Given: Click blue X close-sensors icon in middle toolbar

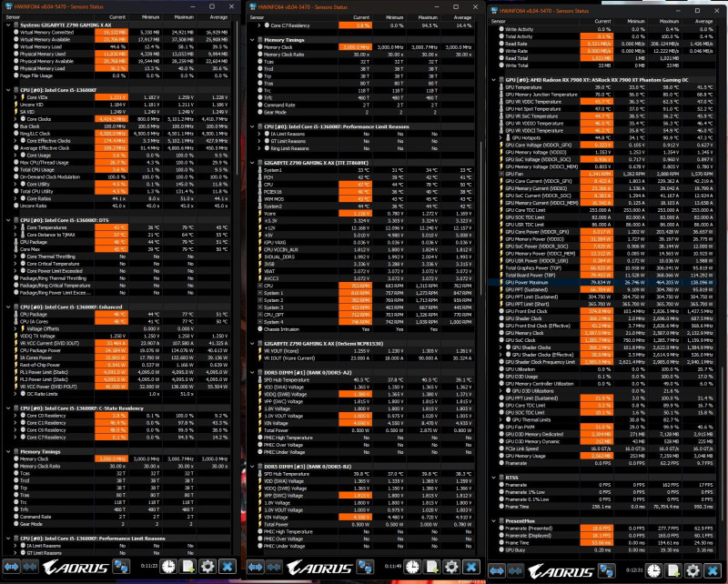Looking at the screenshot, I should (x=471, y=568).
